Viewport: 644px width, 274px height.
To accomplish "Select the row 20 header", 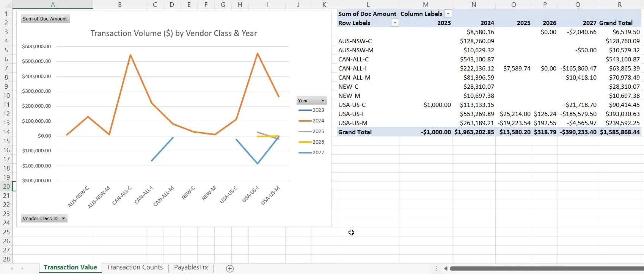I will coord(6,186).
